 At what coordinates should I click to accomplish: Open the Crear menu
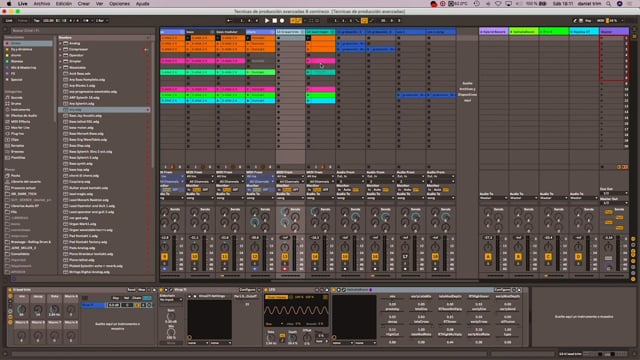click(x=84, y=4)
